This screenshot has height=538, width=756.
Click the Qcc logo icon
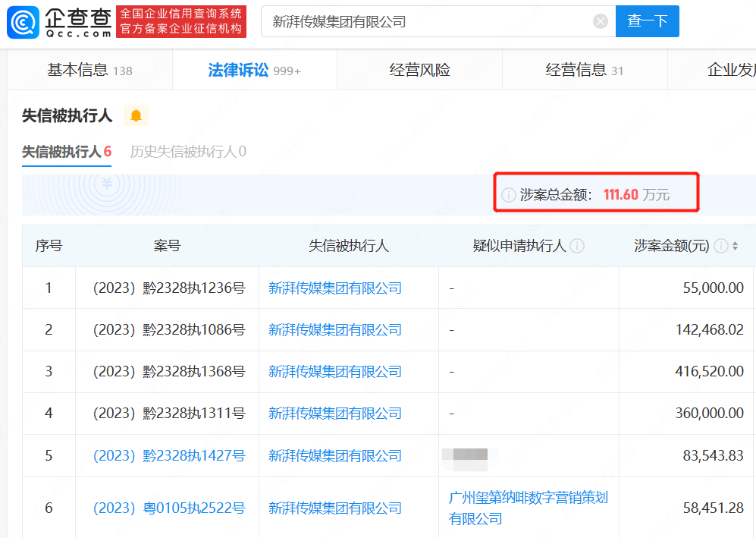pos(23,22)
